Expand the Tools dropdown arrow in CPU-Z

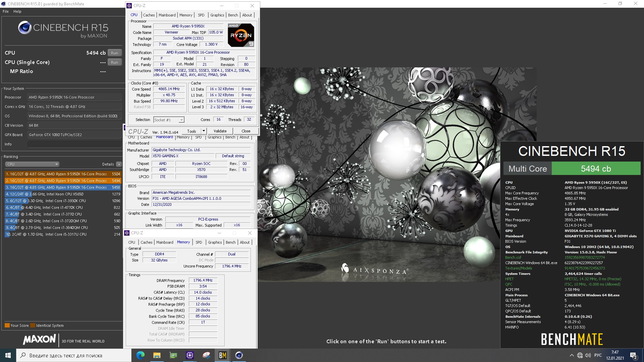204,131
